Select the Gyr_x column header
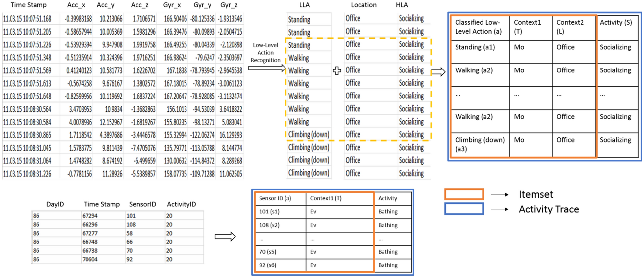The width and height of the screenshot is (644, 278). [172, 5]
